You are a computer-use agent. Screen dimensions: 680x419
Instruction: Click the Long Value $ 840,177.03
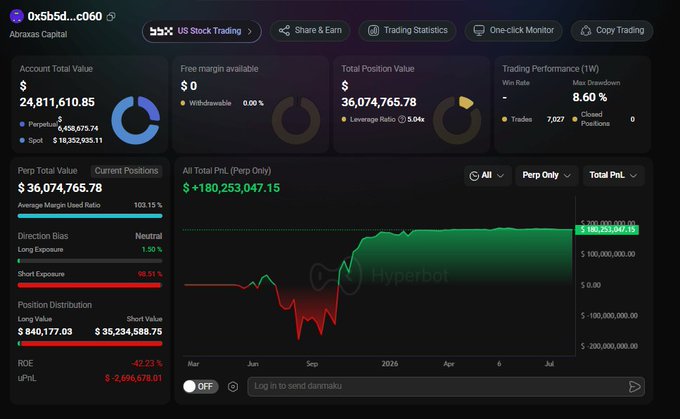pyautogui.click(x=45, y=332)
